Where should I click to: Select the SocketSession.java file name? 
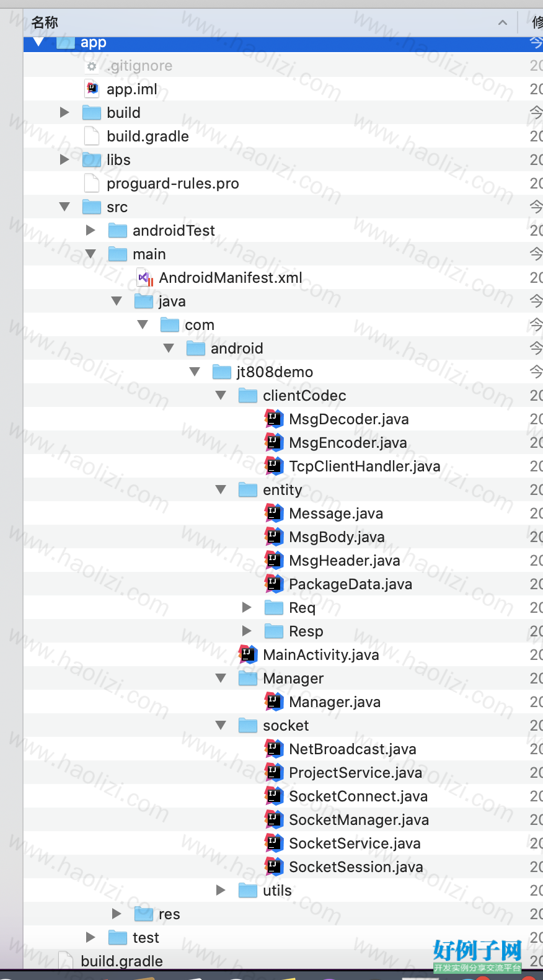pos(356,867)
